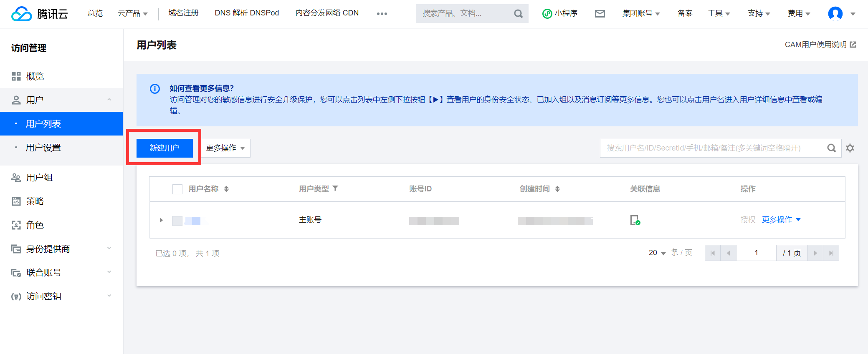Click the user-type filter funnel icon

tap(335, 188)
